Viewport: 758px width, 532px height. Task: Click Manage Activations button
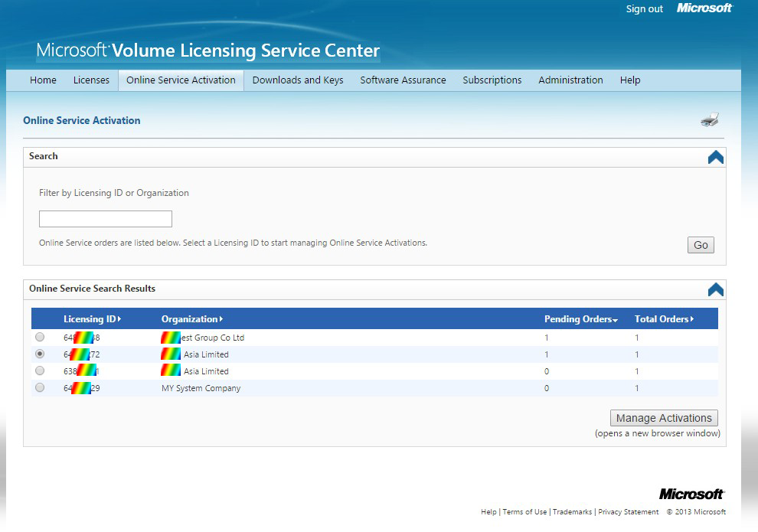664,418
